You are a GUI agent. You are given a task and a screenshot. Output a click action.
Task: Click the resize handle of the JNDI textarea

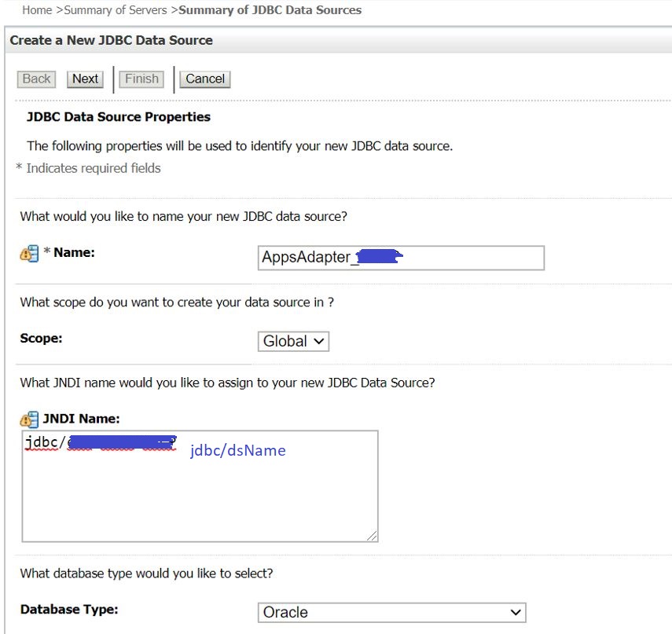(371, 536)
